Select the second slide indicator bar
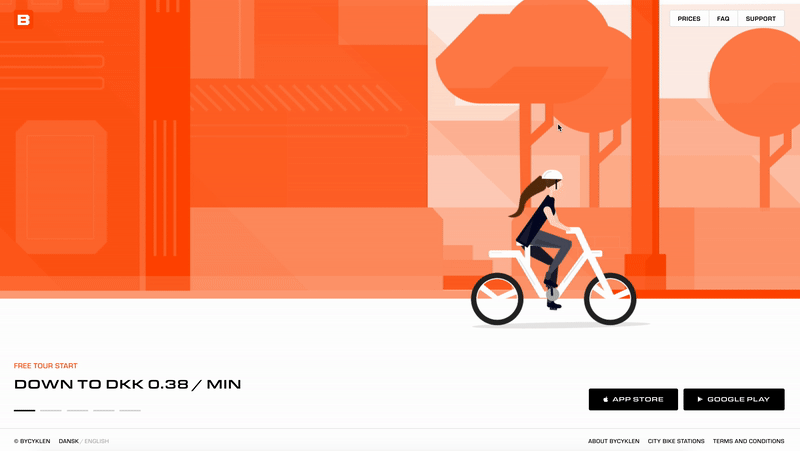 [x=51, y=410]
